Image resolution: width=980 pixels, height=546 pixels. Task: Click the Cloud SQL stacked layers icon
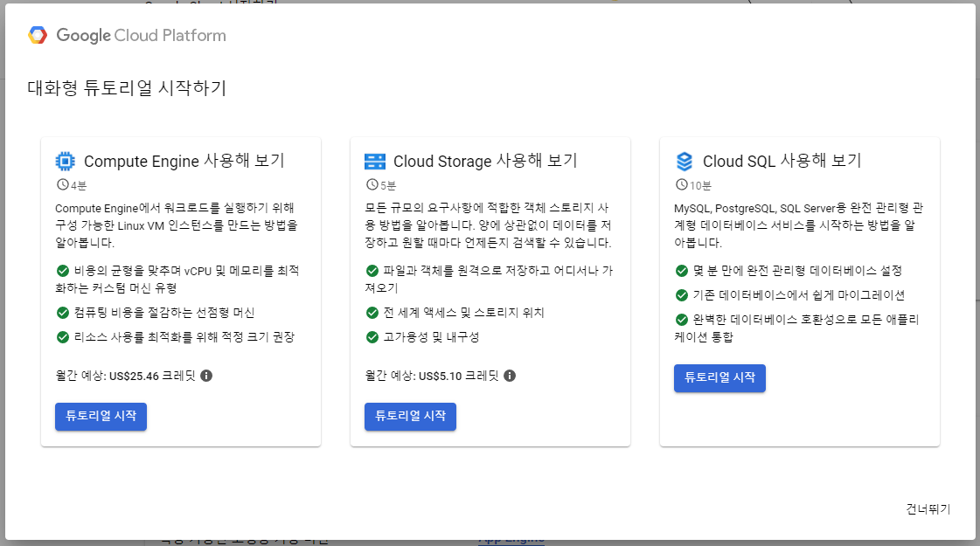tap(685, 162)
